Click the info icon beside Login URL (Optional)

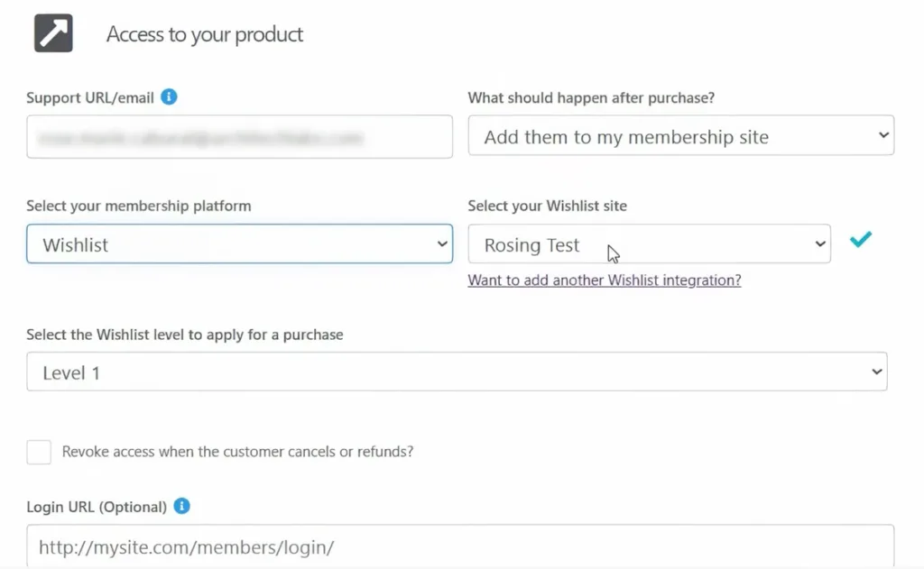click(180, 507)
